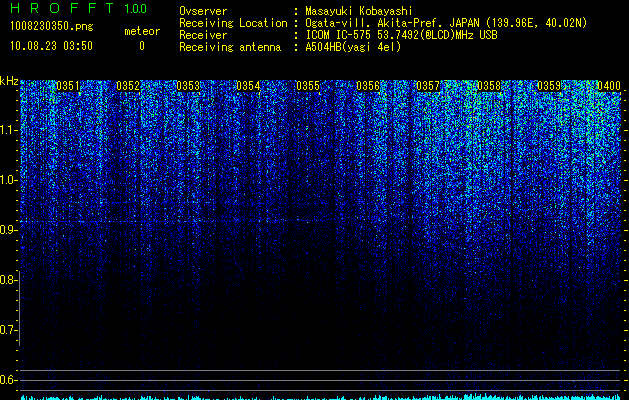Viewport: 629px width, 400px height.
Task: Click the 0355 time marker
Action: click(x=308, y=86)
